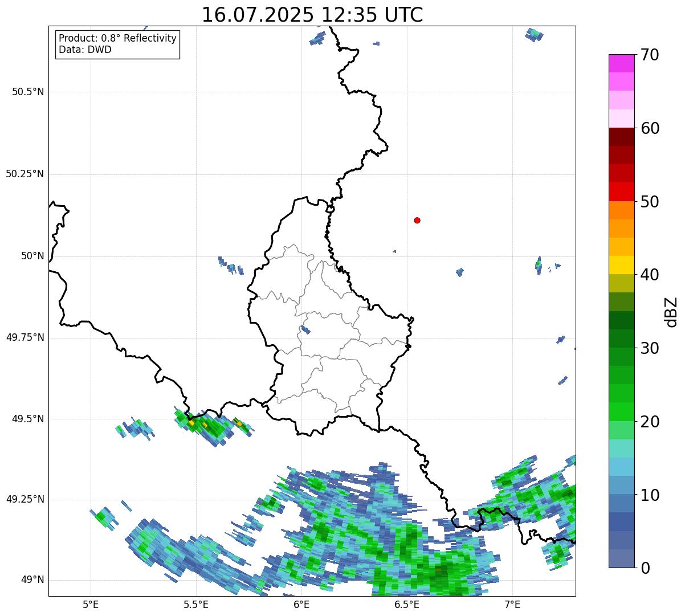Image resolution: width=685 pixels, height=616 pixels.
Task: Click the 5.5°E longitude label
Action: tap(196, 604)
